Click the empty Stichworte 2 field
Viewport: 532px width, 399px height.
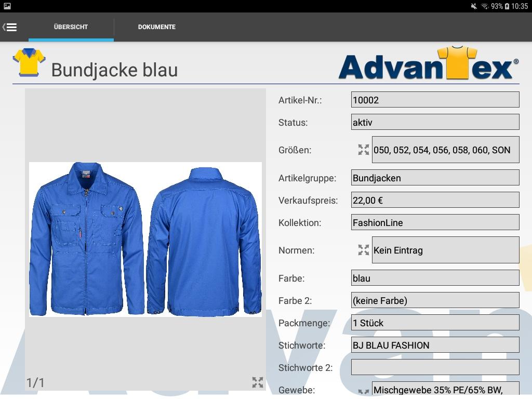coord(435,367)
